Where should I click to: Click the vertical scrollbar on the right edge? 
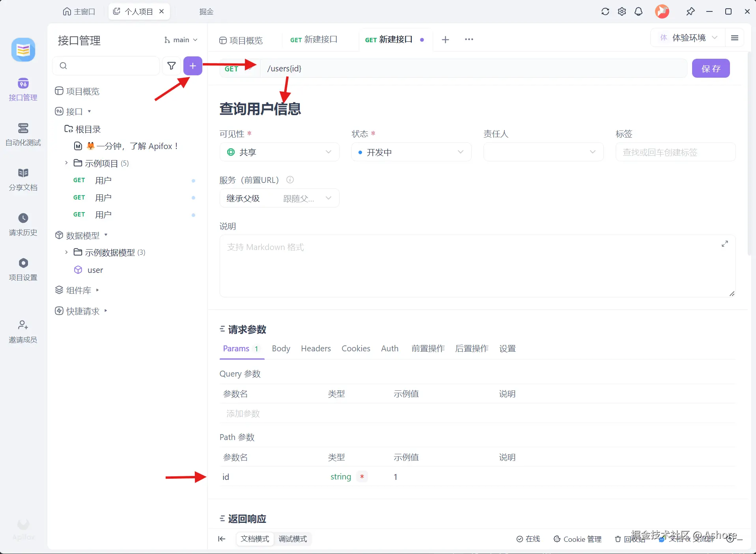750,154
